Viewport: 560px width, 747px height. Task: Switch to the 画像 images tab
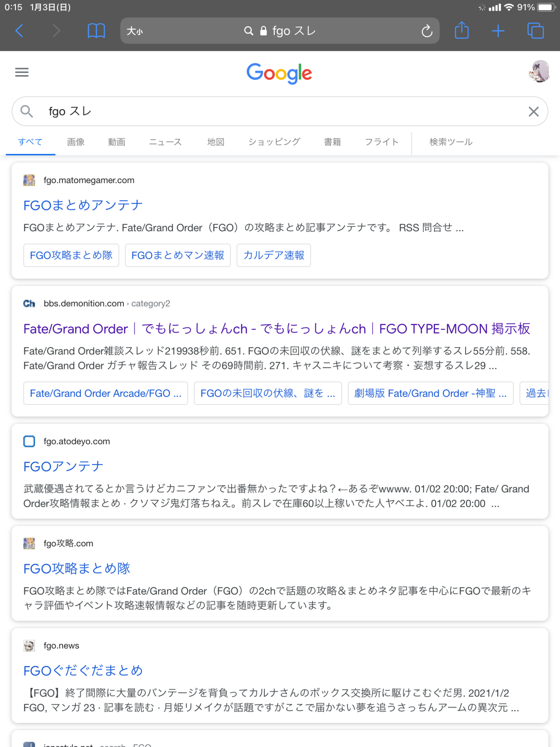tap(76, 142)
